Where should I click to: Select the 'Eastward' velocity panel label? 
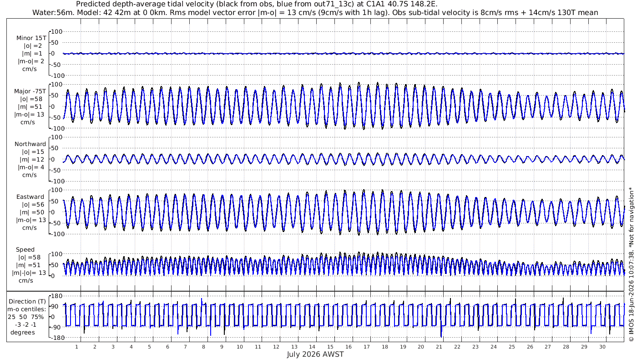(30, 197)
